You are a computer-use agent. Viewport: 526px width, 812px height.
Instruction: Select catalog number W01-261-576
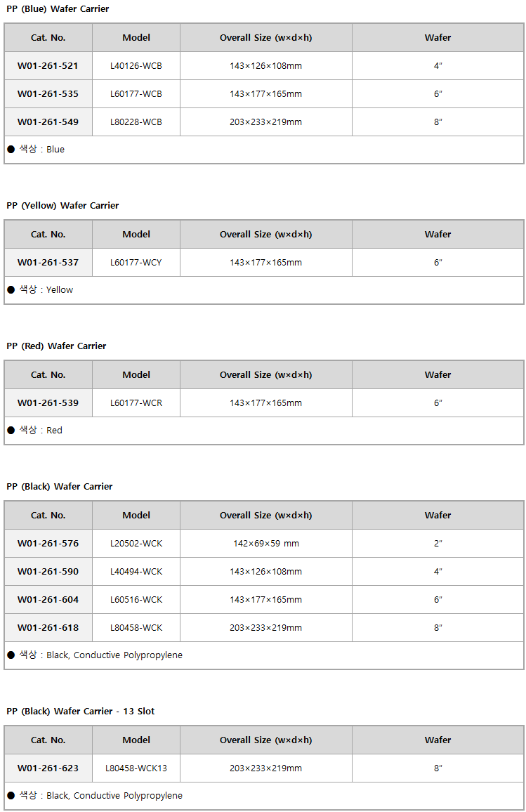tap(48, 543)
